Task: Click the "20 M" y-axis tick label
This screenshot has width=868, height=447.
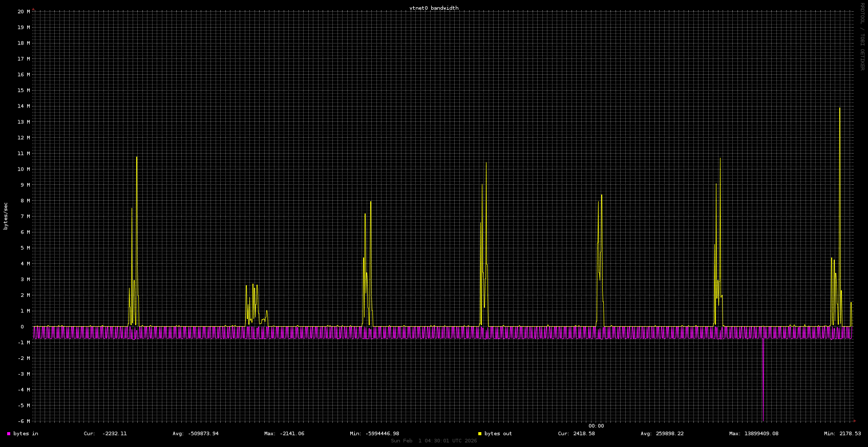Action: click(24, 11)
